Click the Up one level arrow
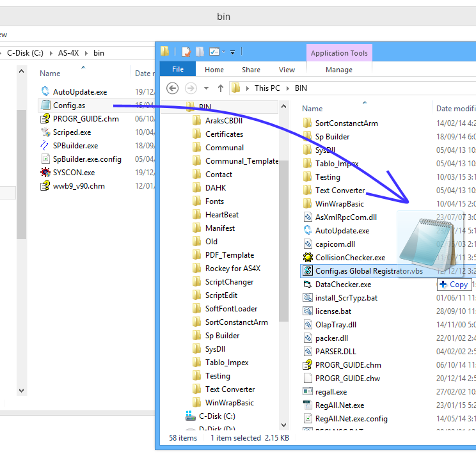The image size is (476, 454). point(221,88)
